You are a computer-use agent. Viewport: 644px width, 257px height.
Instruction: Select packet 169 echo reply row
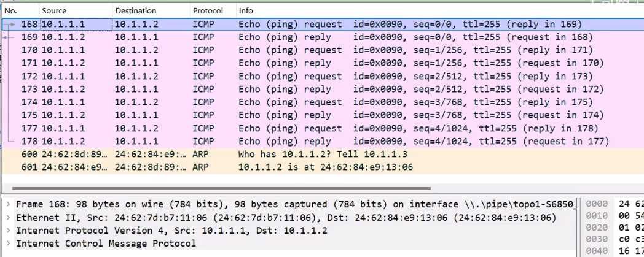[x=323, y=37]
